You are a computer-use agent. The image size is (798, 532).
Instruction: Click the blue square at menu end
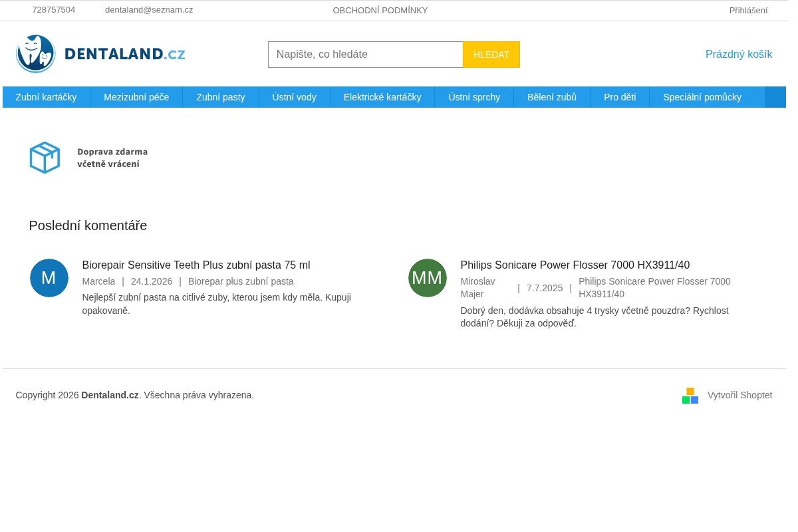[775, 97]
